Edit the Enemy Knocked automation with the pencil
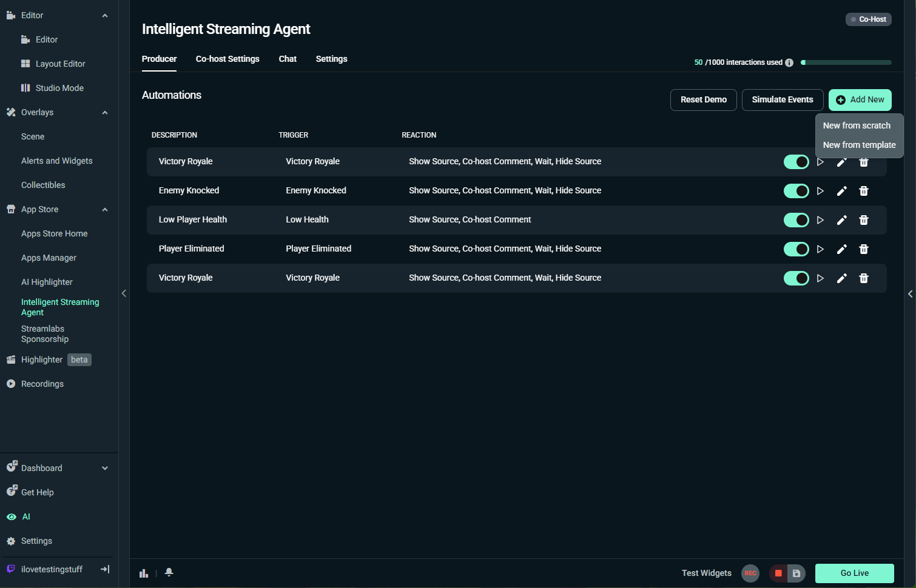916x588 pixels. coord(842,190)
